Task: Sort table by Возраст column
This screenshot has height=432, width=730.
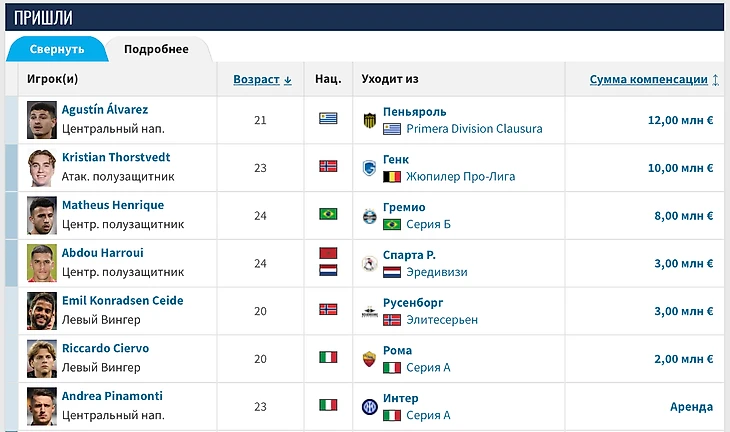Action: (x=262, y=79)
